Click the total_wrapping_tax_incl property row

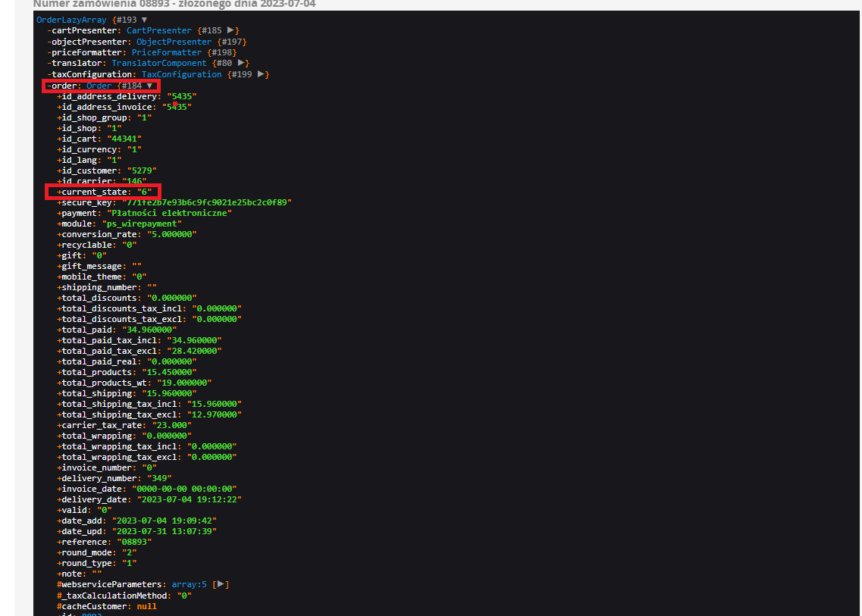coord(147,446)
